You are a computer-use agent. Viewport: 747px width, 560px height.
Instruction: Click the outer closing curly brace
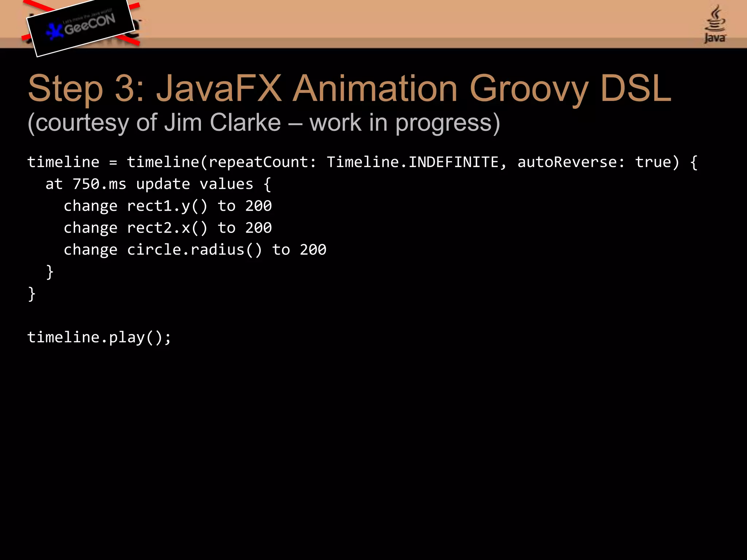point(32,294)
